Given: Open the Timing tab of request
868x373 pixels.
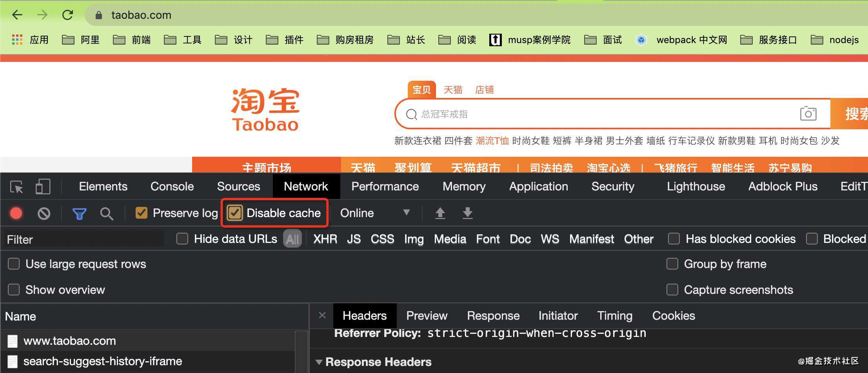Looking at the screenshot, I should click(x=615, y=316).
